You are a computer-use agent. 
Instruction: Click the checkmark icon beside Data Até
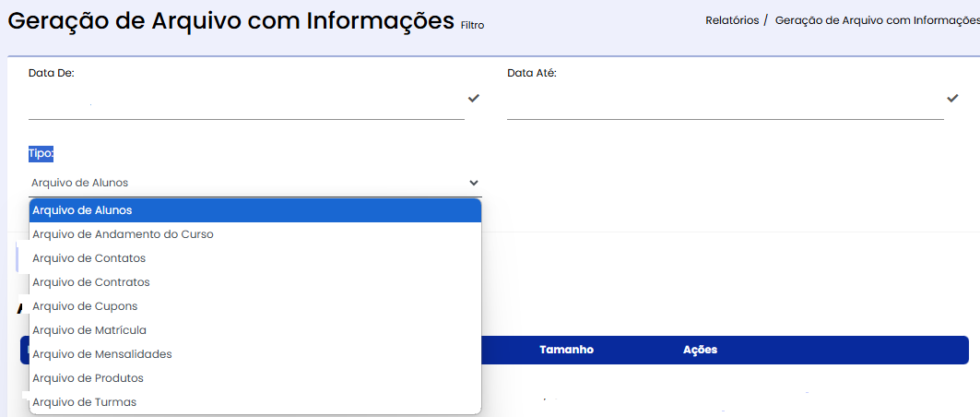(952, 98)
